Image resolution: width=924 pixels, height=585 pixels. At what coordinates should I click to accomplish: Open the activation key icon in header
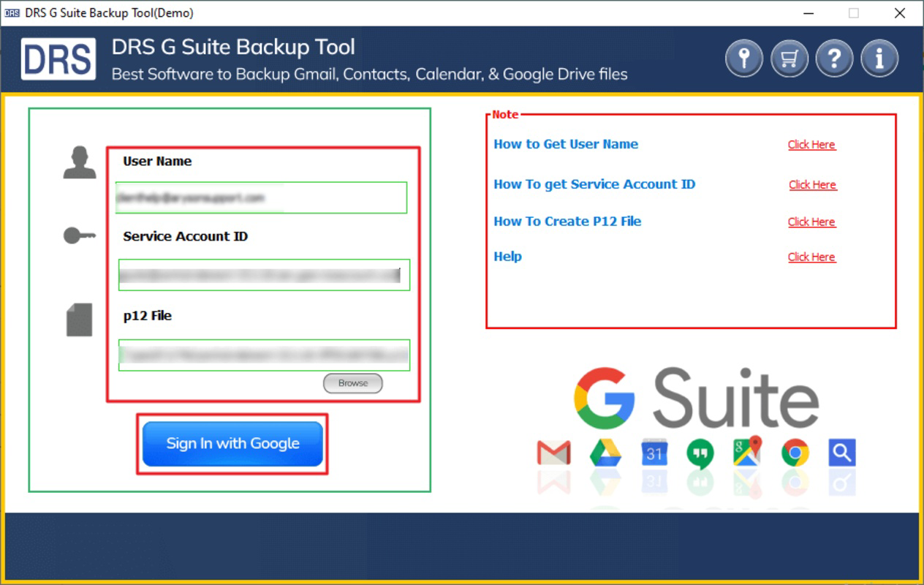click(744, 58)
